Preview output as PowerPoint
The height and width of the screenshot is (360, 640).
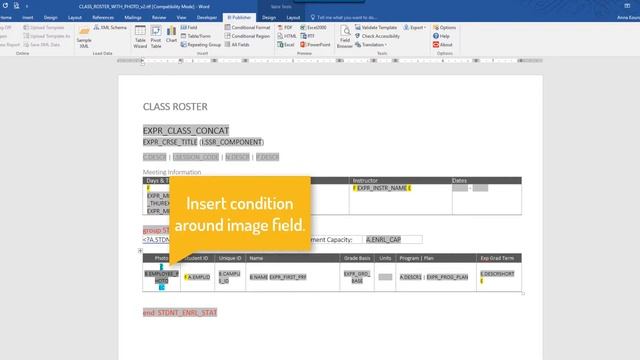[315, 44]
